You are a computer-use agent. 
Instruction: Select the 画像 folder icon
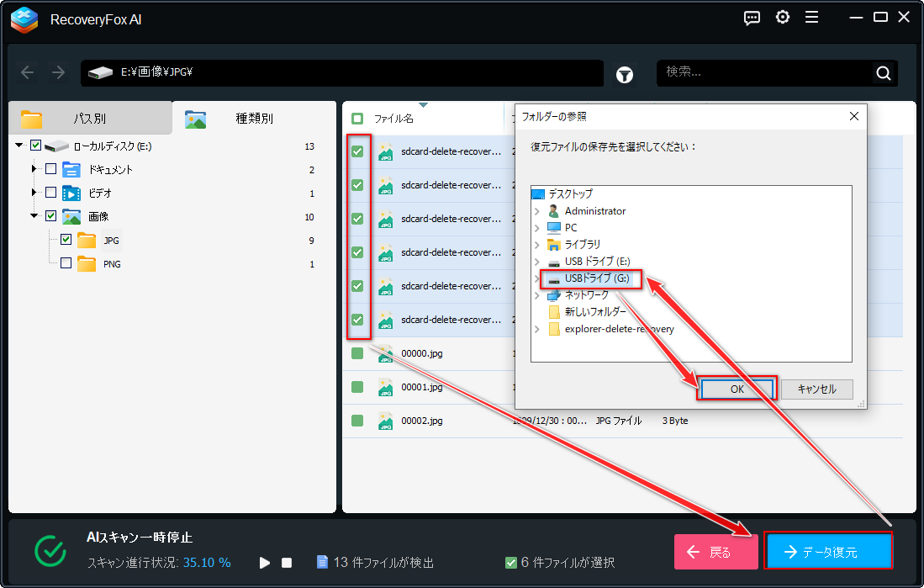click(71, 216)
